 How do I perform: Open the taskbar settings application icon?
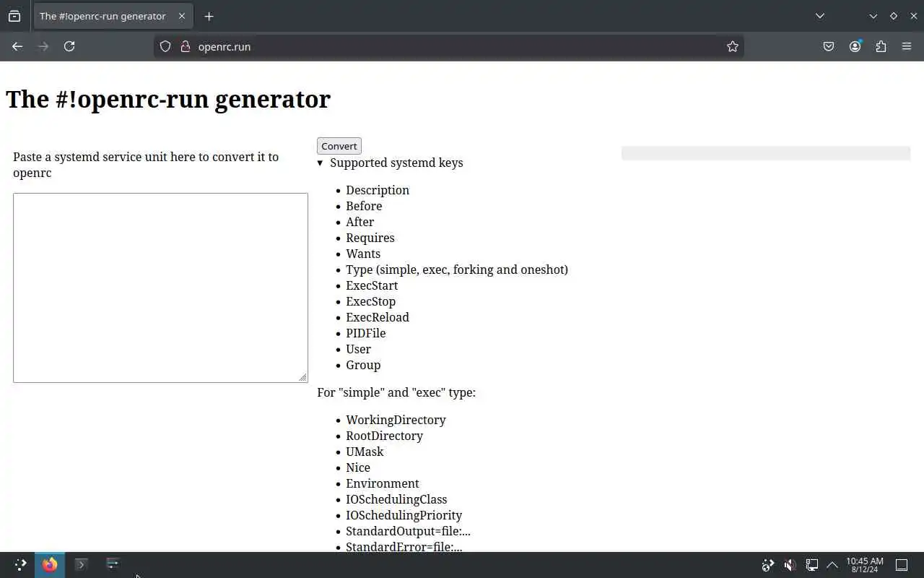(113, 564)
